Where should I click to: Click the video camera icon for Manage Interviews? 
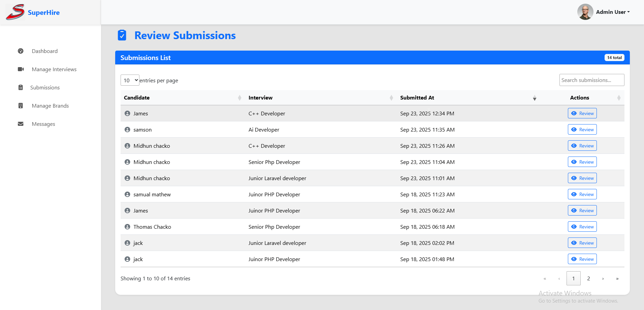pos(21,69)
